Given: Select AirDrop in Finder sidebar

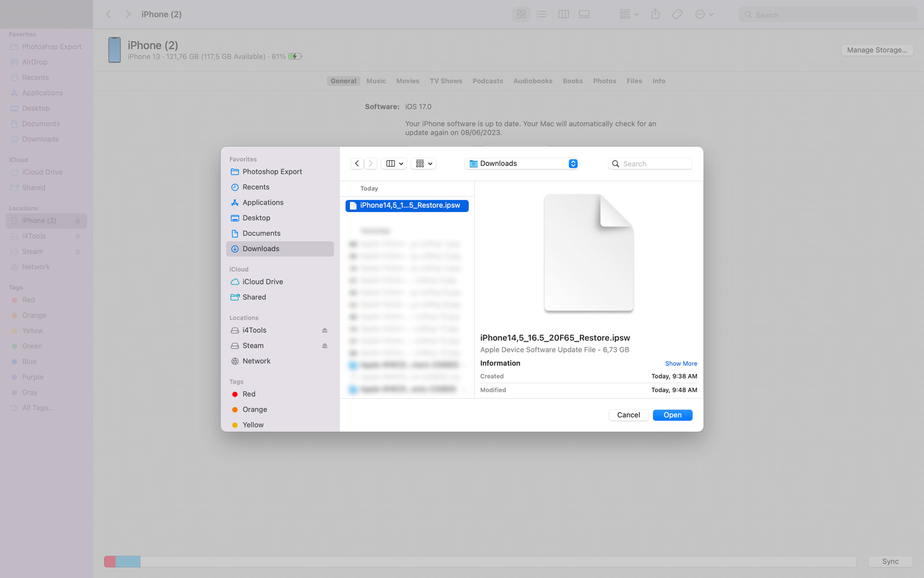Looking at the screenshot, I should (46, 62).
